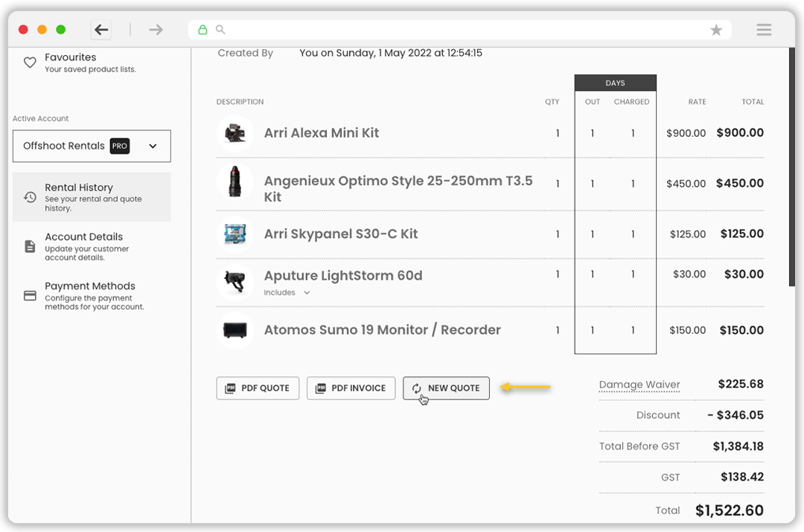Open Arri Skypanel S30-C thumbnail
Image resolution: width=804 pixels, height=532 pixels.
(x=234, y=234)
